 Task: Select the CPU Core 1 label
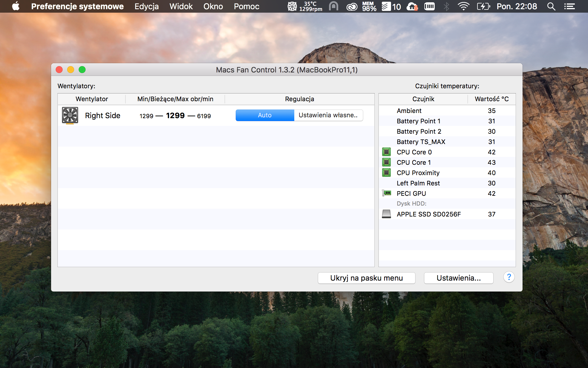coord(414,162)
